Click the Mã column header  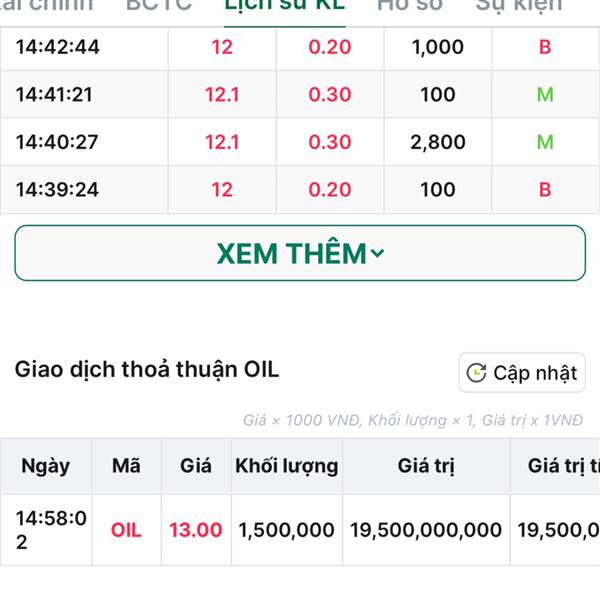[126, 466]
